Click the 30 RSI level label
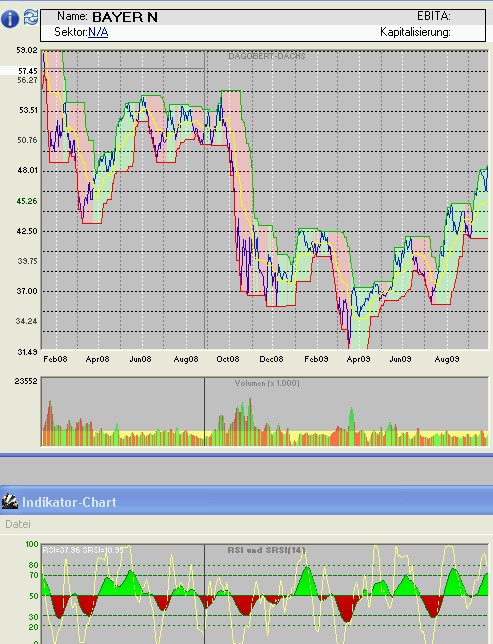 coord(33,617)
